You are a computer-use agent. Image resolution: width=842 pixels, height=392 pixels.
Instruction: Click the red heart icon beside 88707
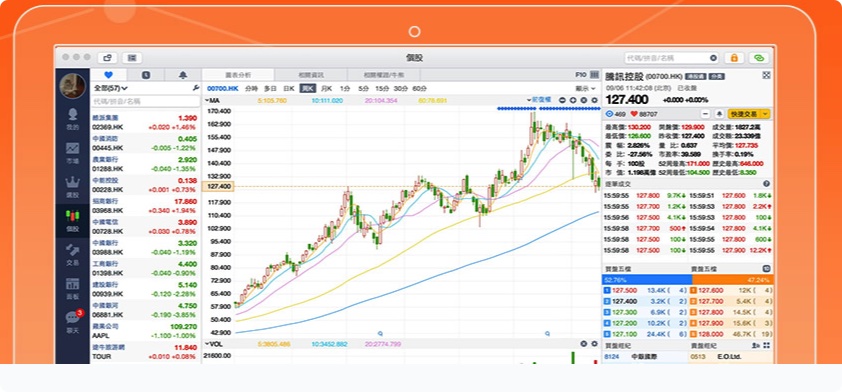click(x=634, y=114)
